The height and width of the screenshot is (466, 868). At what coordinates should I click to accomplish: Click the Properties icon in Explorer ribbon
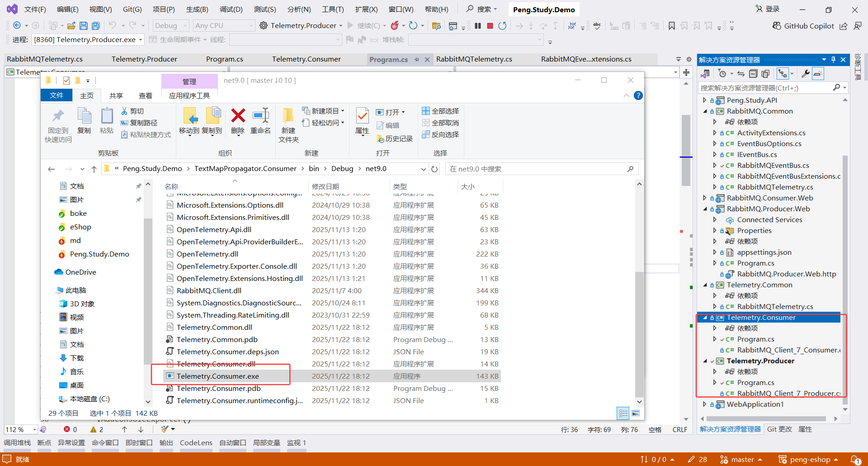pos(362,116)
